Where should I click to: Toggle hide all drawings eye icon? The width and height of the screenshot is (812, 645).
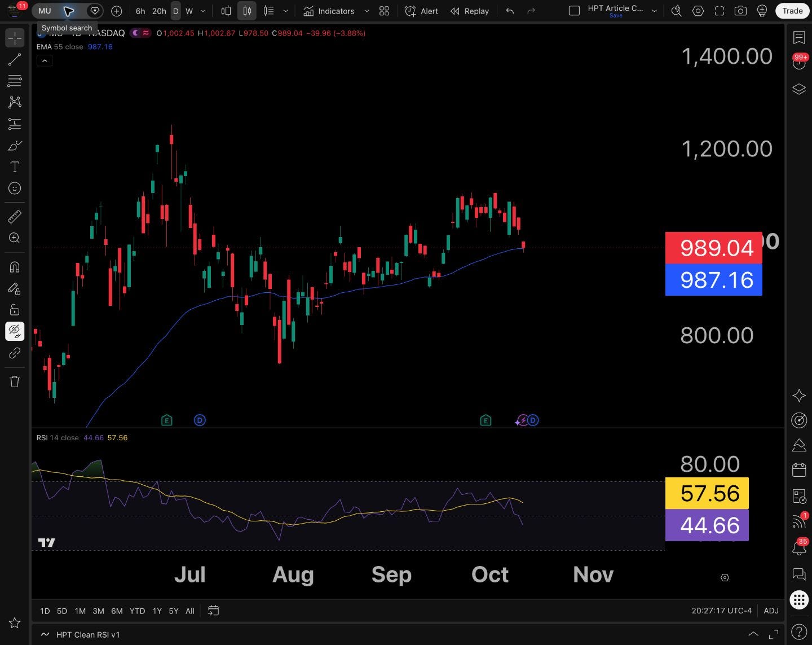[15, 331]
